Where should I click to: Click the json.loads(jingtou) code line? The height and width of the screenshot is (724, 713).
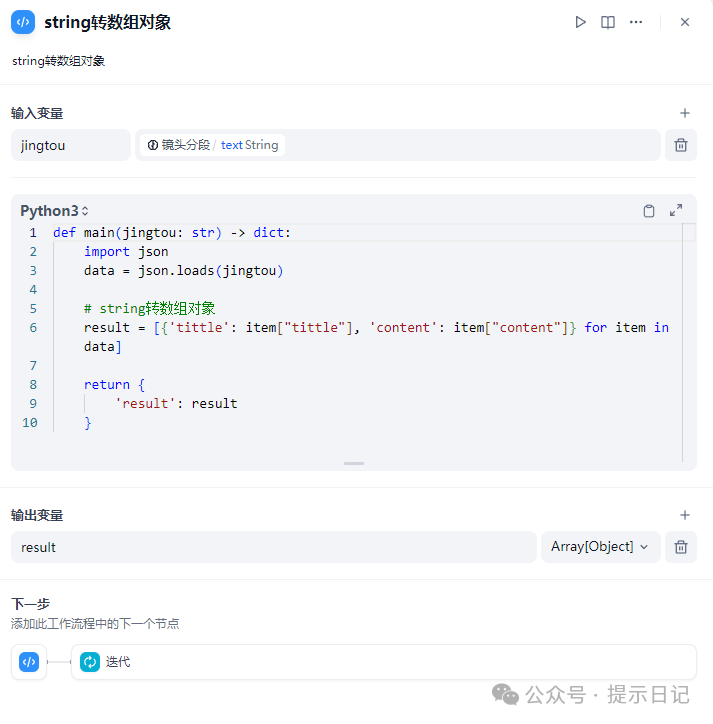point(183,271)
